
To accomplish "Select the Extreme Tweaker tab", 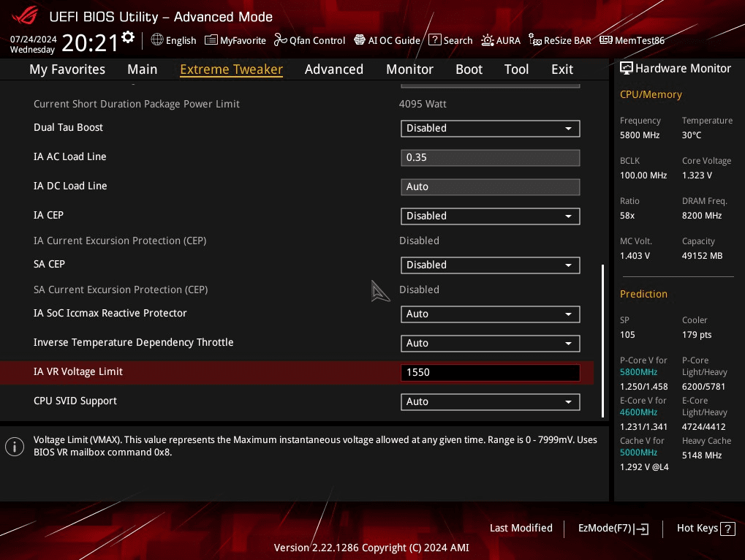I will [231, 69].
